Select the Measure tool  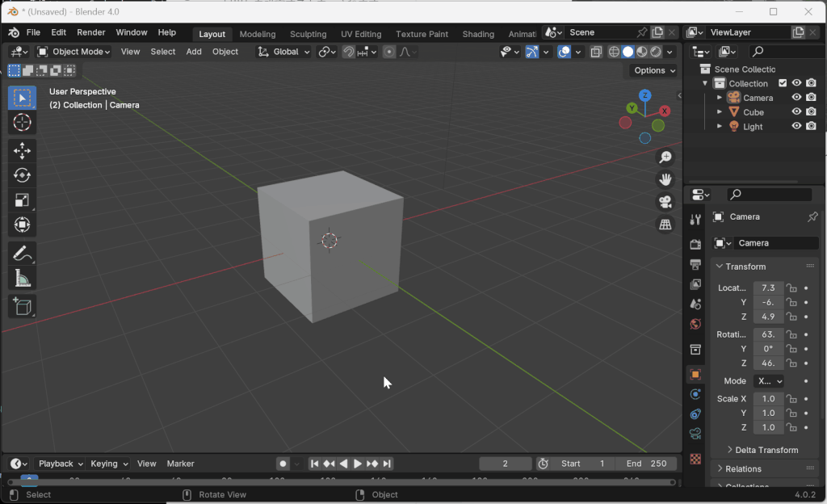pos(22,279)
